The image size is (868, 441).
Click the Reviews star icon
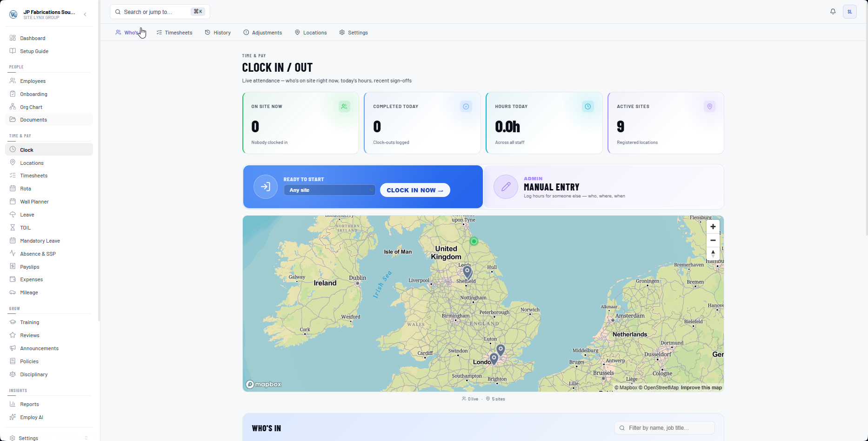click(x=13, y=335)
